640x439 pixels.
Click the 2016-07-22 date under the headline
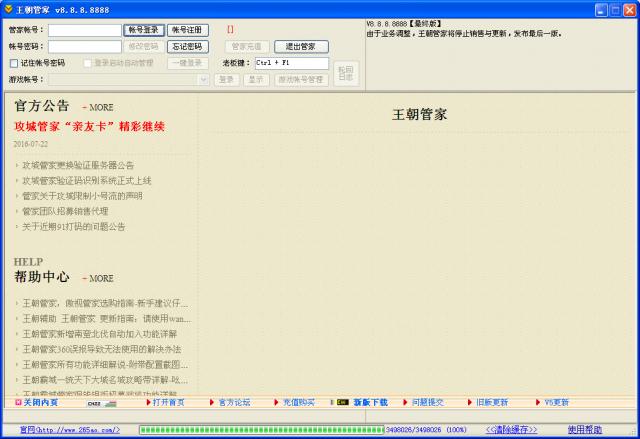(31, 144)
